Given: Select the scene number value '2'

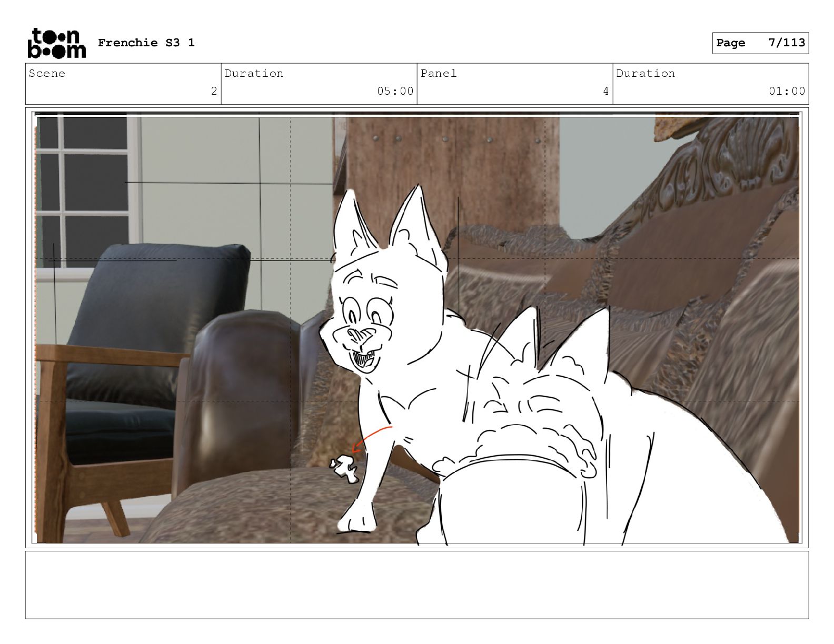Looking at the screenshot, I should (214, 91).
